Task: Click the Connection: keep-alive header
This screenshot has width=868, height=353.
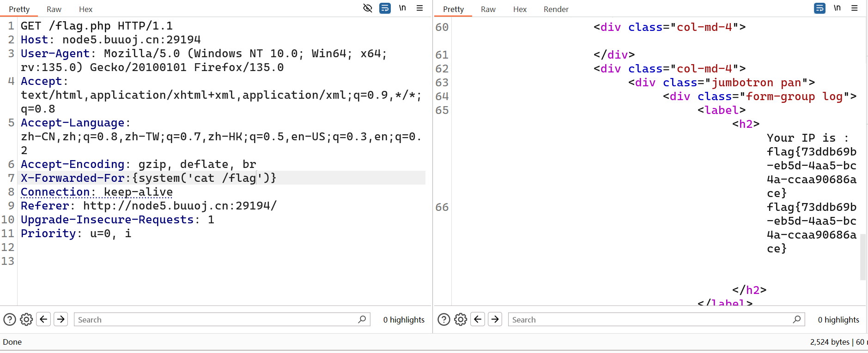Action: tap(97, 192)
